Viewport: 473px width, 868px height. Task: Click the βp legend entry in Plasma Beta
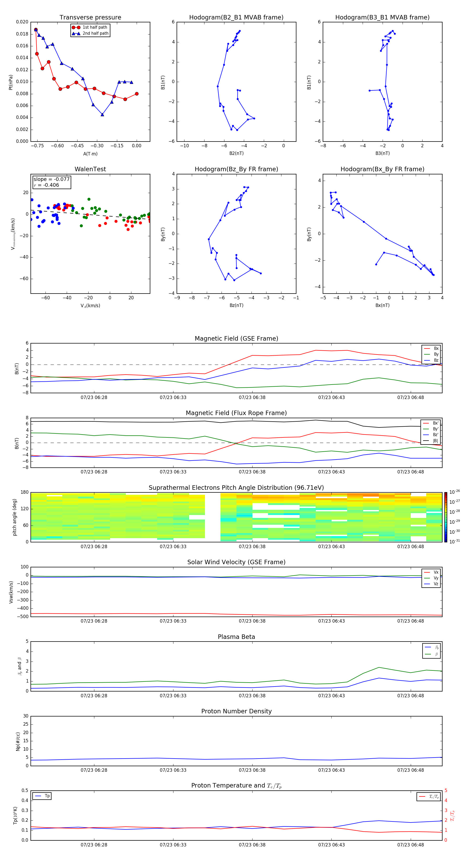coord(431,647)
